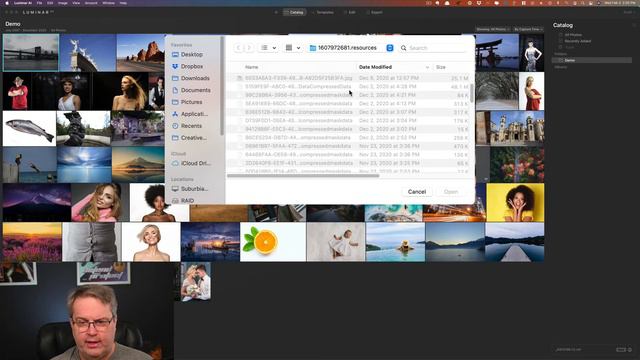Image resolution: width=640 pixels, height=360 pixels.
Task: Select file modified Dec 2, 2020 4:21 PM
Action: point(348,95)
